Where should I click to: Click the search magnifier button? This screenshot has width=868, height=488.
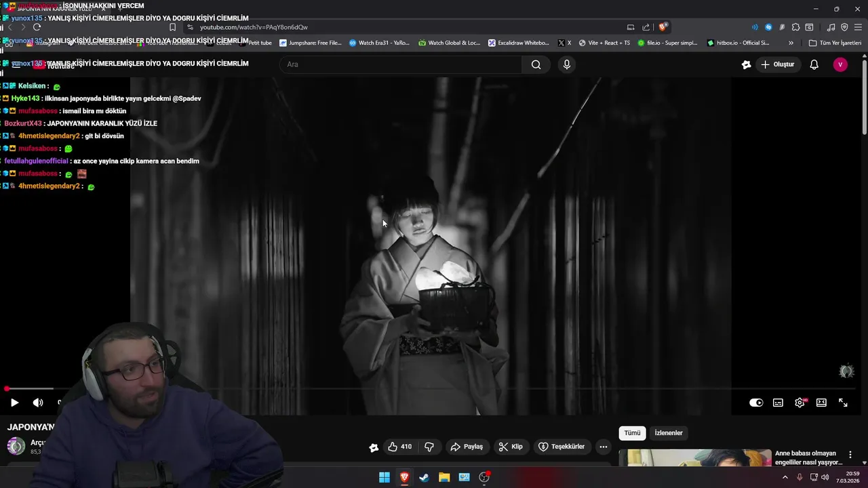[x=536, y=64]
